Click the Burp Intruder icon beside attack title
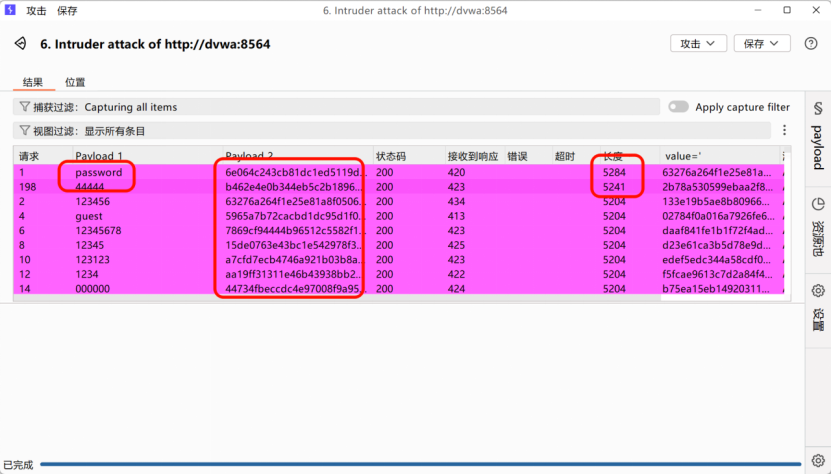This screenshot has height=475, width=831. point(20,44)
